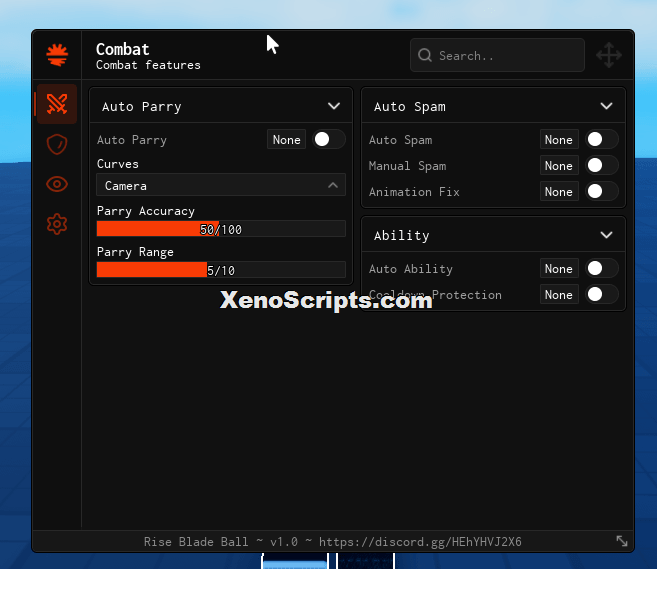Open the Combat crossed-swords tab
657x599 pixels.
(x=57, y=104)
